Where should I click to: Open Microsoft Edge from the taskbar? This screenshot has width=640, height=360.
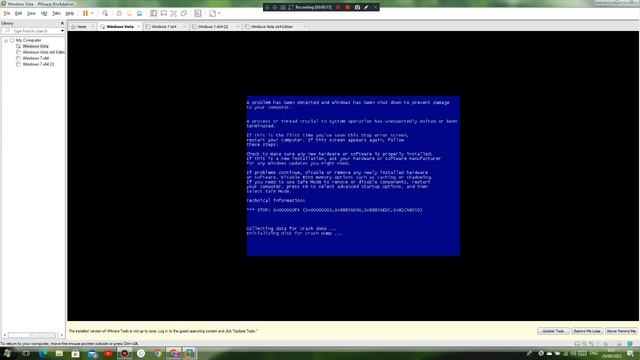(x=43, y=353)
